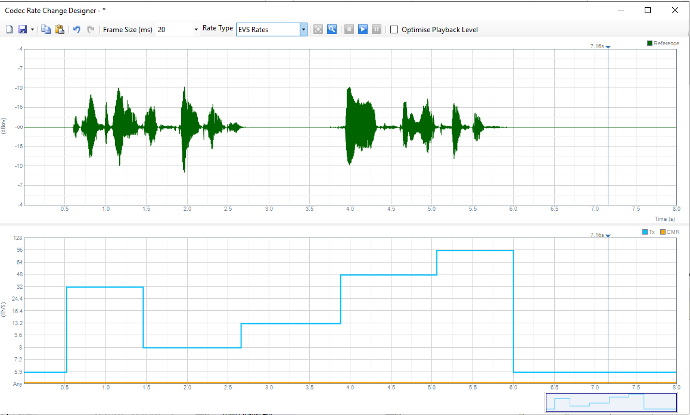The image size is (690, 415).
Task: Enable Optimise Playback Level checkbox
Action: [x=394, y=30]
